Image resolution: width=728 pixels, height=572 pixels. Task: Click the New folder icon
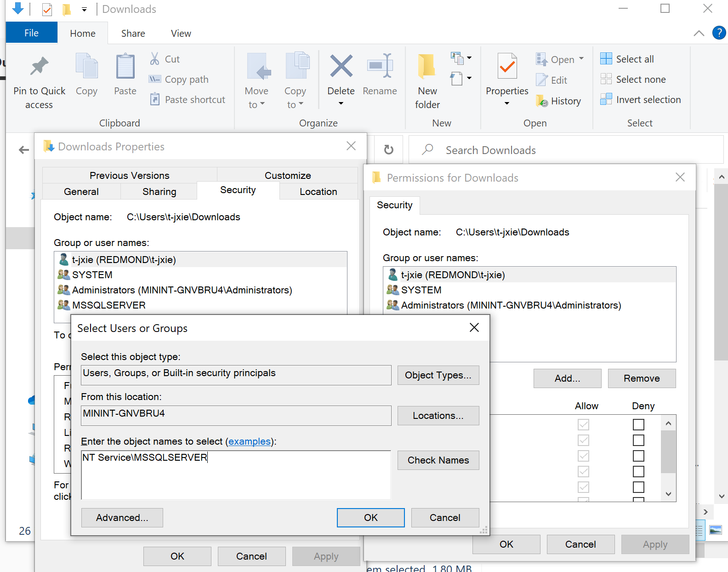tap(427, 67)
